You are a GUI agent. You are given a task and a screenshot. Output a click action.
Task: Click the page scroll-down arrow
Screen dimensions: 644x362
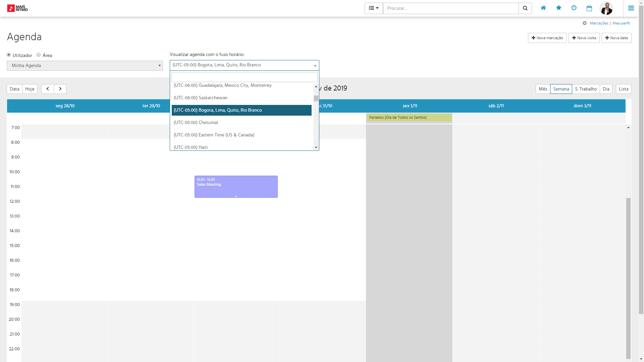point(641,359)
